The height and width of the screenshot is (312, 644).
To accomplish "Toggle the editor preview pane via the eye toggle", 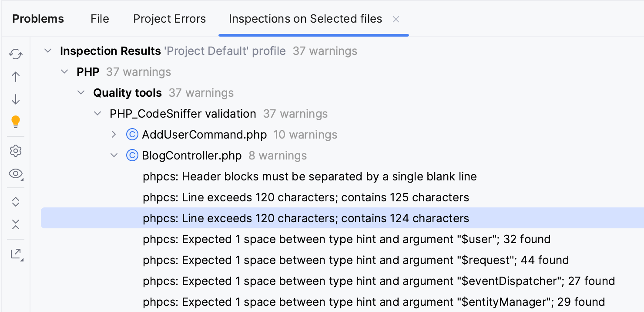I will tap(16, 173).
